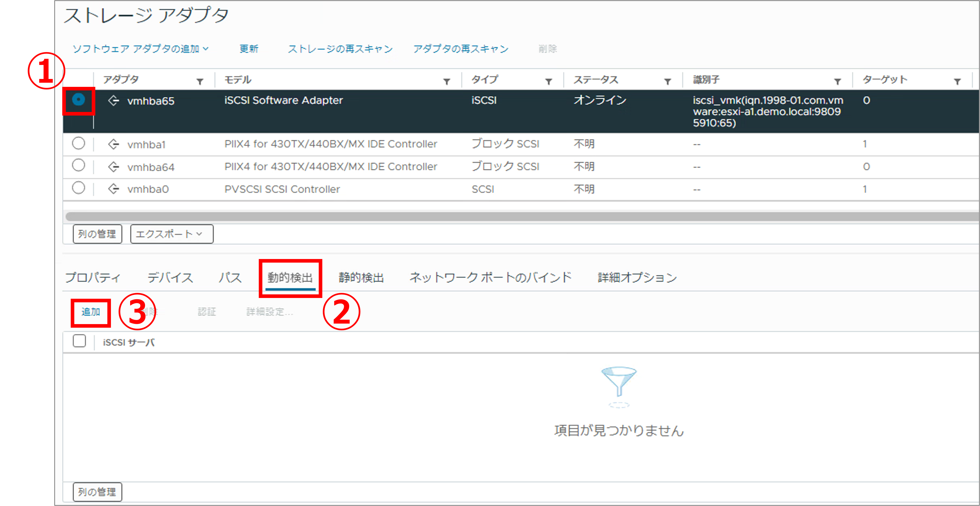Switch to 動的検出 tab

tap(290, 277)
